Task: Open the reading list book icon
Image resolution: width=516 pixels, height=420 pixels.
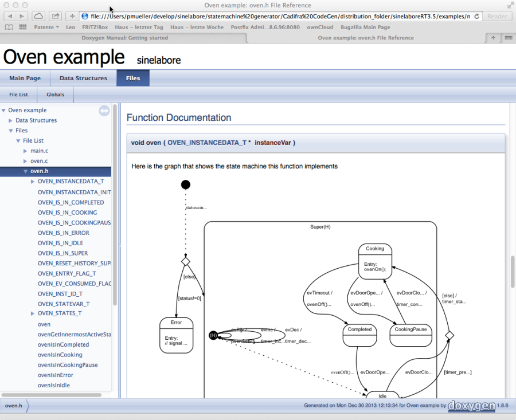Action: tap(9, 27)
